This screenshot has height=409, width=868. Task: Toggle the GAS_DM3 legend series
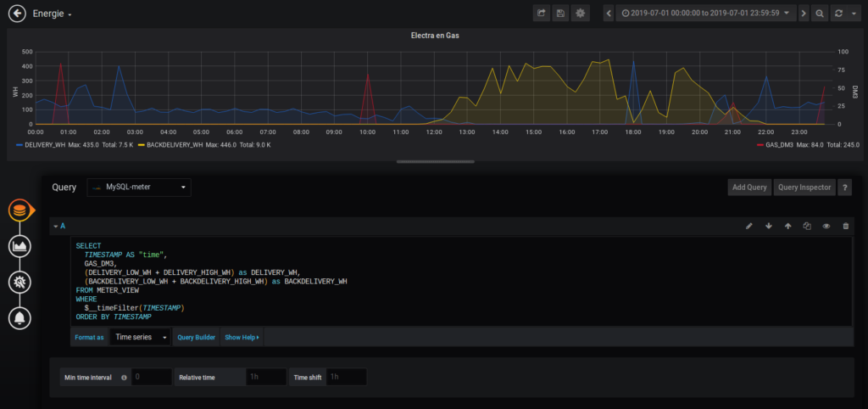click(781, 144)
